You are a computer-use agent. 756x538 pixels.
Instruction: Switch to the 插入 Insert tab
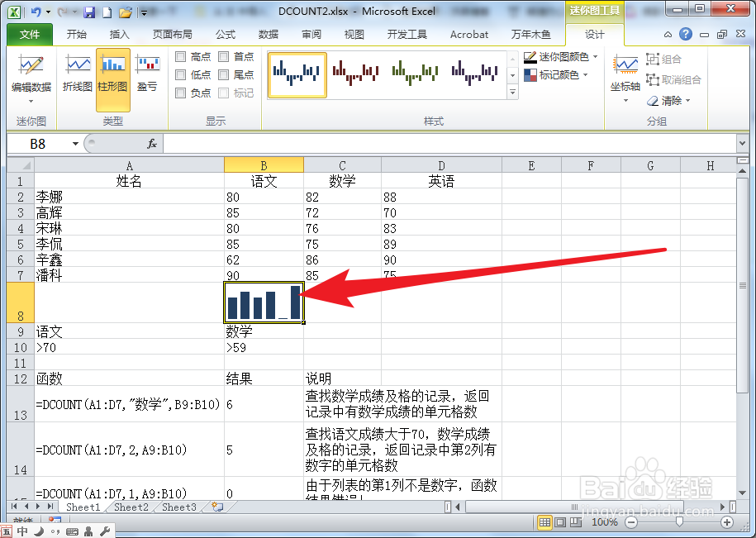119,34
